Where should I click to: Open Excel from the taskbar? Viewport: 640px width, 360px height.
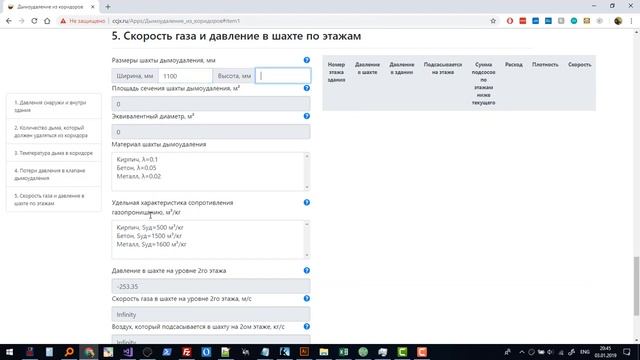click(x=343, y=352)
